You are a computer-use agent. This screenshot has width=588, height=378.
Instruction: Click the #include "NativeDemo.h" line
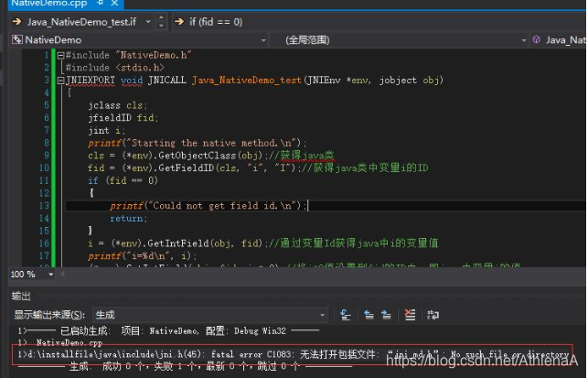click(x=129, y=55)
